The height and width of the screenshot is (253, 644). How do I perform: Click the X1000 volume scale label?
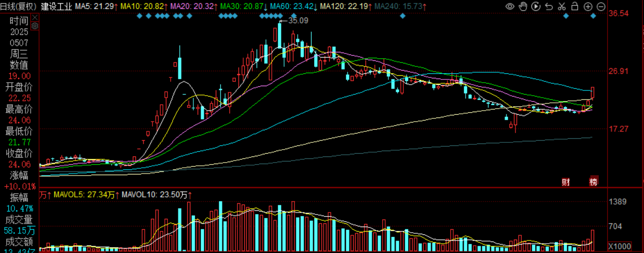tap(619, 246)
